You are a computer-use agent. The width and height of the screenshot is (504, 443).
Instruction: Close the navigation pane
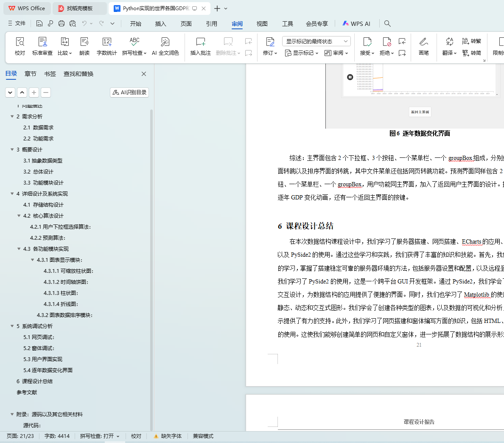click(x=144, y=74)
